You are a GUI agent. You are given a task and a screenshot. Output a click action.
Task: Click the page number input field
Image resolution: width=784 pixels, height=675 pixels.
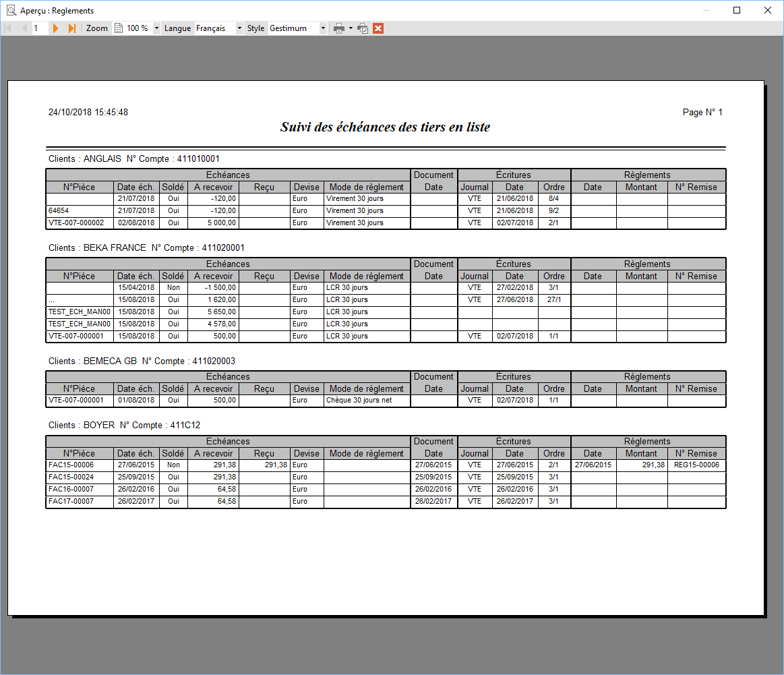pyautogui.click(x=40, y=28)
